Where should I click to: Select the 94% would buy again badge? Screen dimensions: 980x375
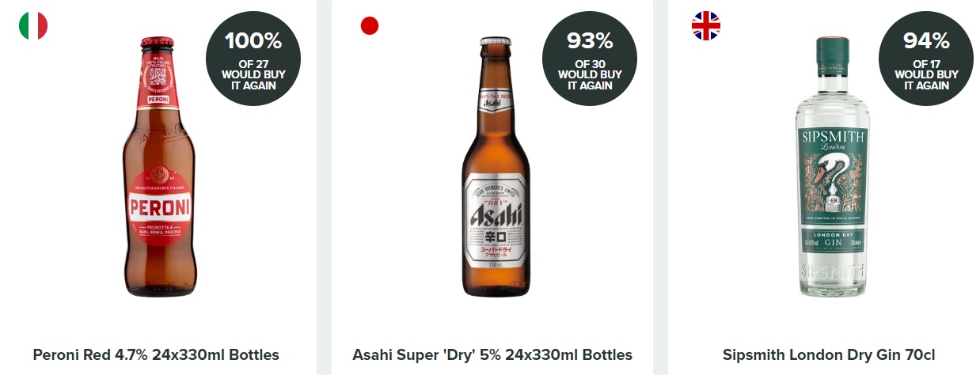[x=926, y=59]
